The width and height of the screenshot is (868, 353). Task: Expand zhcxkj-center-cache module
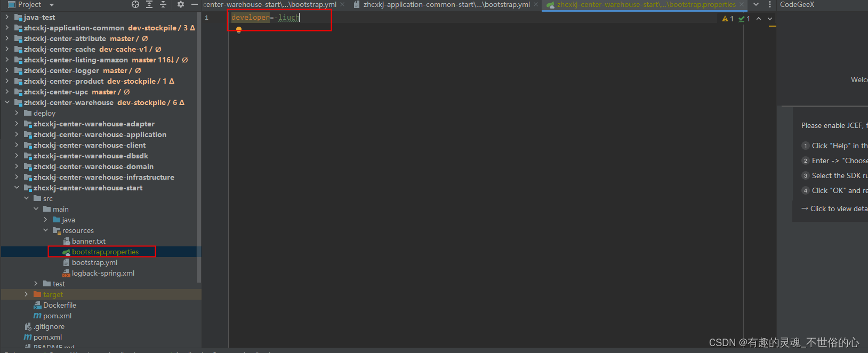[7, 49]
